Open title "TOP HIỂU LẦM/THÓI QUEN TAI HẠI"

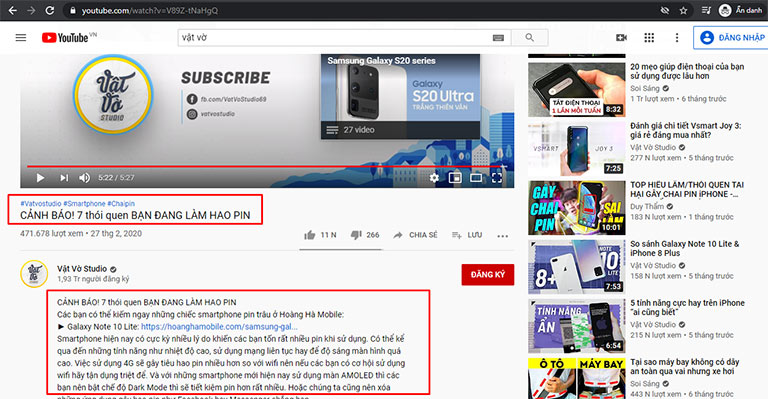pos(687,189)
